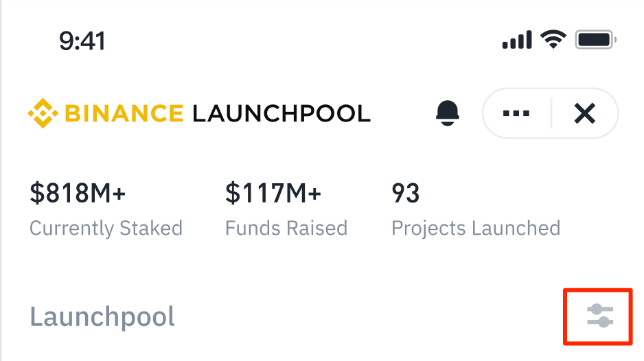This screenshot has height=361, width=644.
Task: Tap the cellular signal bars icon
Action: click(518, 40)
